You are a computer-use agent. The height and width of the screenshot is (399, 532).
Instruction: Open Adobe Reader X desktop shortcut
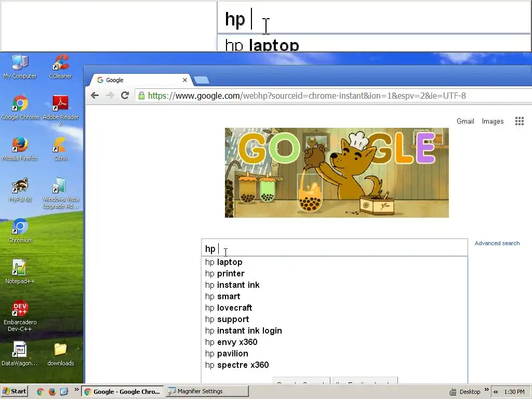pos(60,111)
